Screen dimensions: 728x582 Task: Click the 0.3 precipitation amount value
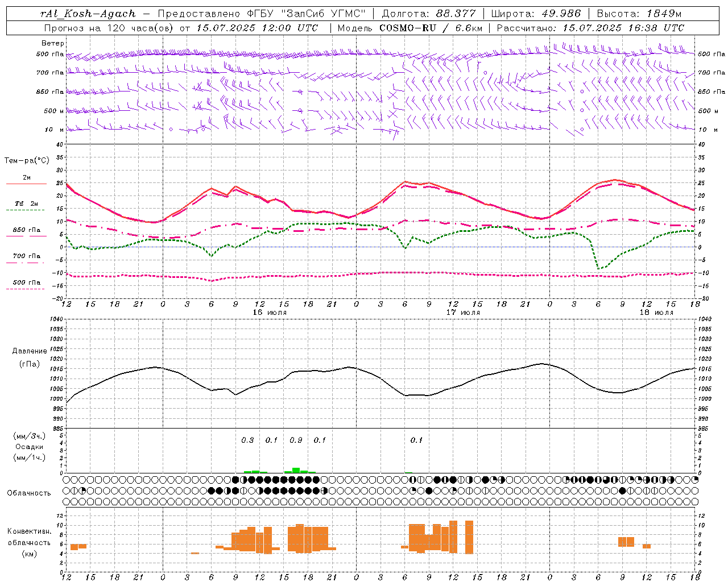(247, 440)
